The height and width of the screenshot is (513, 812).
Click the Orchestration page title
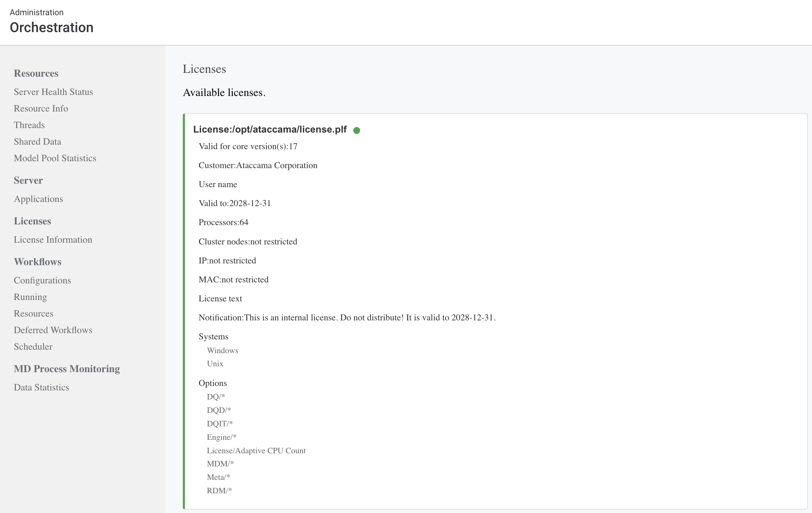pos(51,27)
